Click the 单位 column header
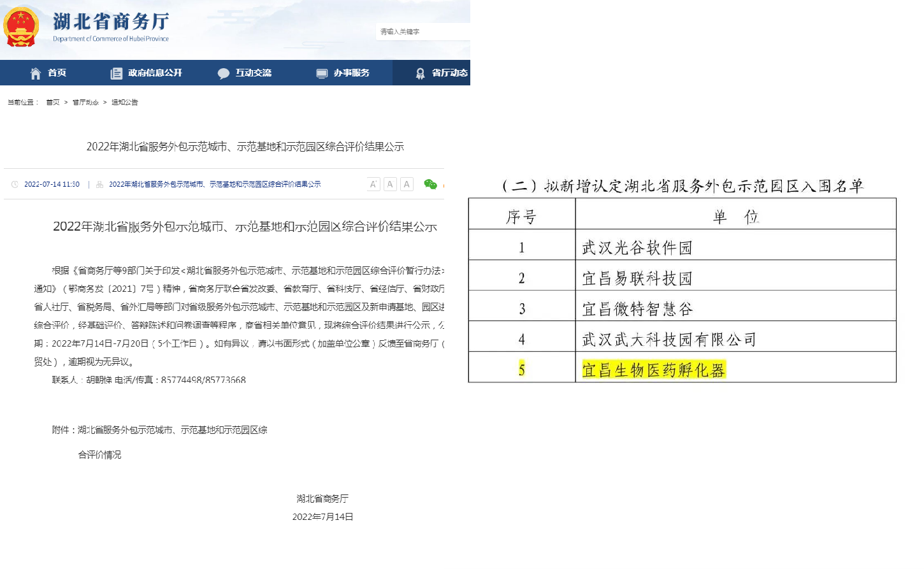 (x=735, y=217)
